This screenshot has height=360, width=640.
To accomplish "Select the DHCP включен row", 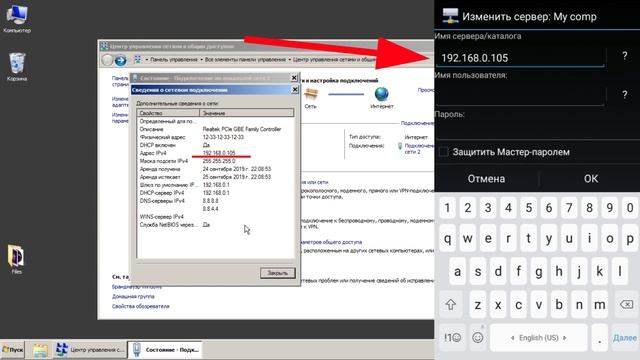I will click(x=216, y=145).
